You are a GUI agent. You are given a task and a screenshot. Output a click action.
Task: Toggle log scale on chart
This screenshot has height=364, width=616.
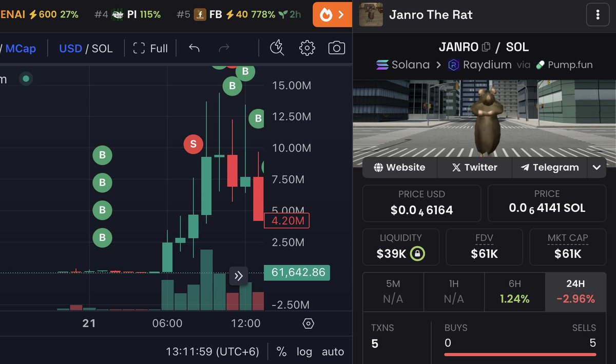(304, 352)
